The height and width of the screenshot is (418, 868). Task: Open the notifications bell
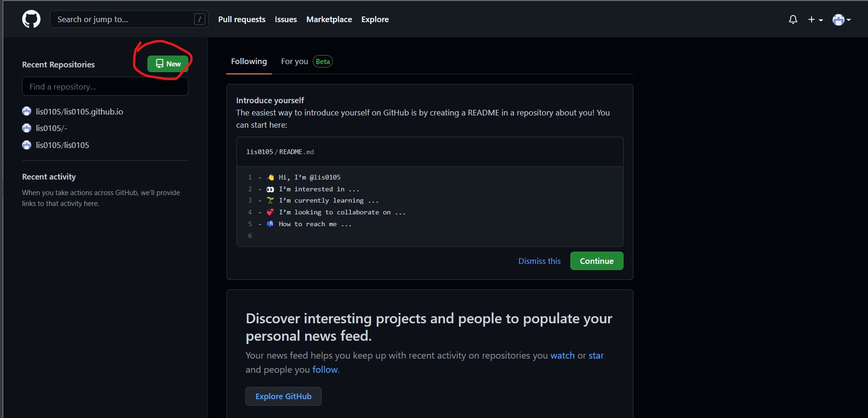pyautogui.click(x=793, y=19)
